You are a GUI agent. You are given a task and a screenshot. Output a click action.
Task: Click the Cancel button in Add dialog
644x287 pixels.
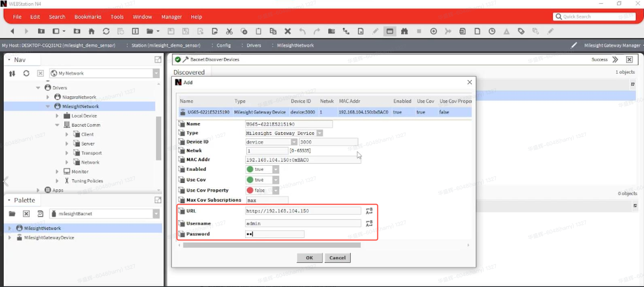point(338,258)
